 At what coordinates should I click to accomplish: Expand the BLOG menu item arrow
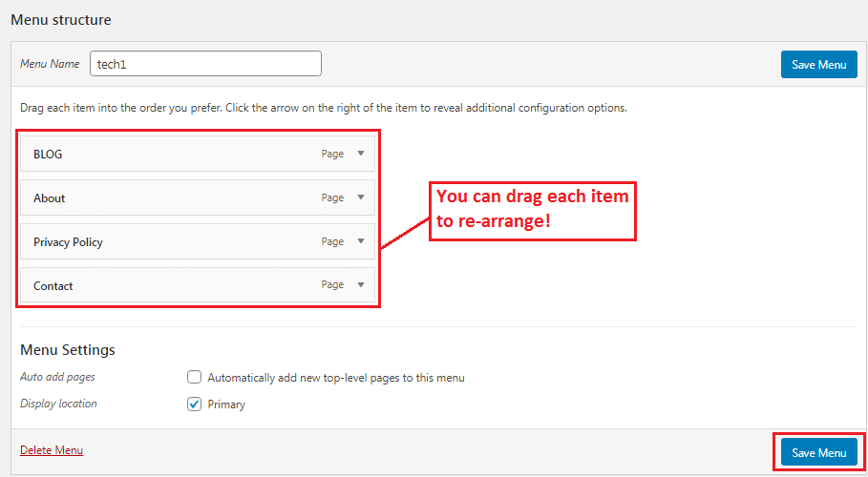[361, 154]
